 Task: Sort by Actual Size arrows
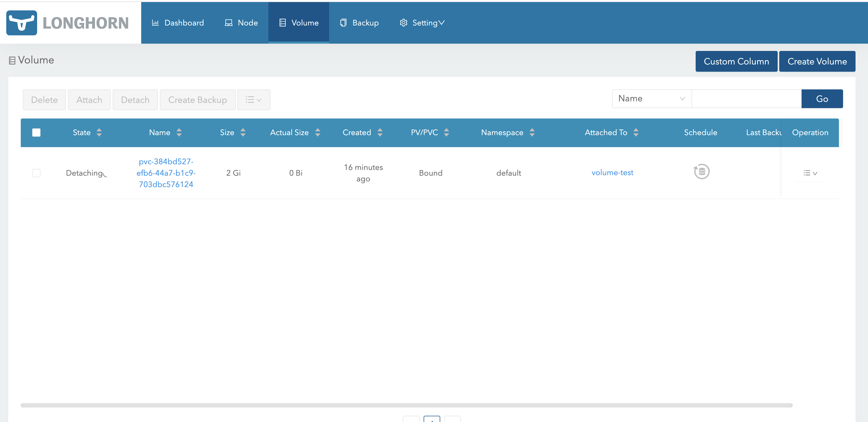coord(317,133)
